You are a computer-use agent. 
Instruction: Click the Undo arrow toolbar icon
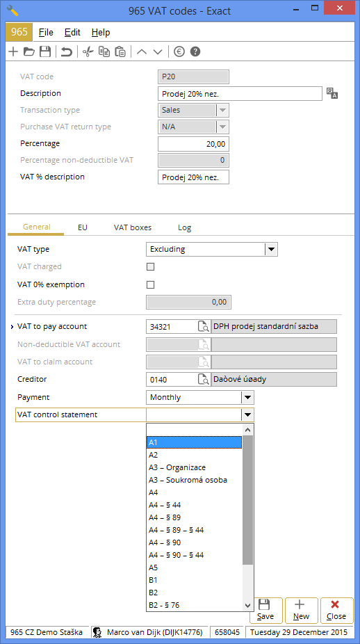click(67, 51)
